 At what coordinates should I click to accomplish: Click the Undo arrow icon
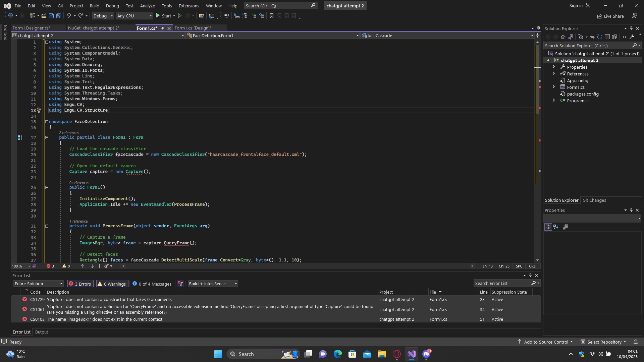[68, 16]
